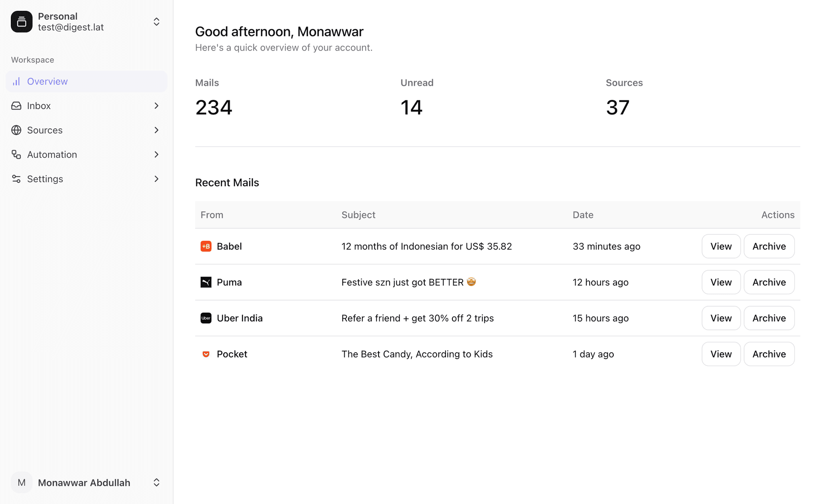Click the Babel sender logo
This screenshot has width=822, height=504.
pos(206,246)
